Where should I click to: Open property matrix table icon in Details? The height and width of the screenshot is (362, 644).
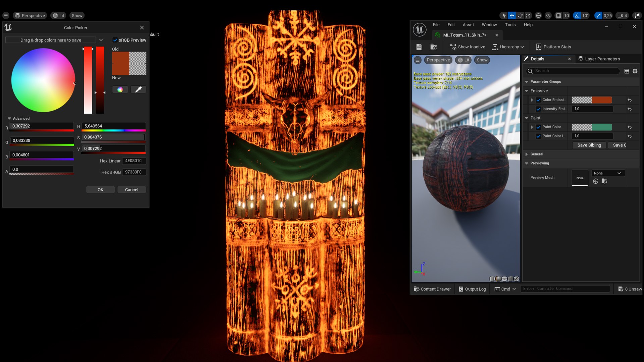[x=627, y=71]
